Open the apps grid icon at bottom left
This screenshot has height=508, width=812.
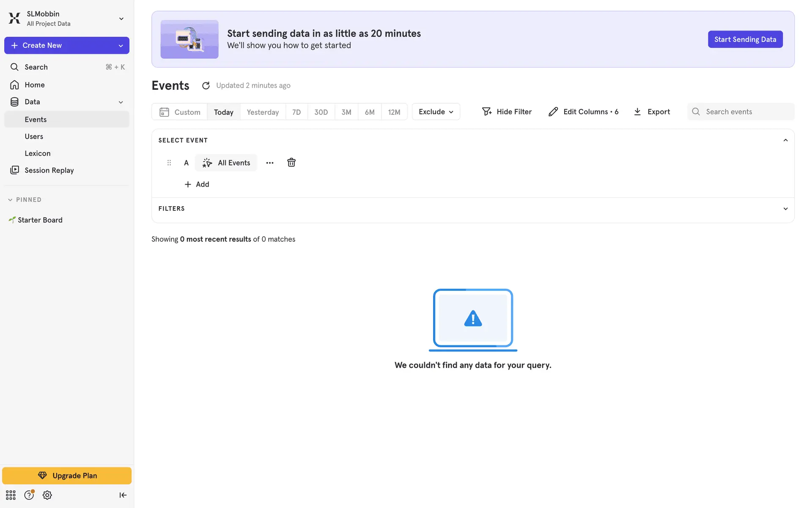click(x=11, y=495)
